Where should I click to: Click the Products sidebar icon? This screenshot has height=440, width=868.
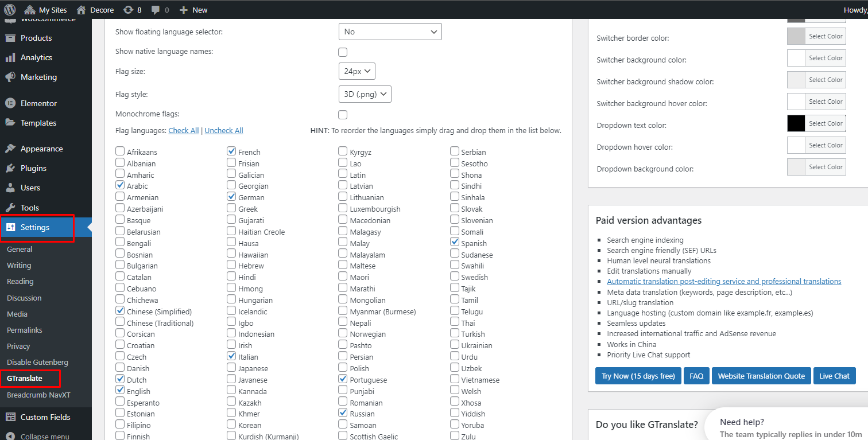tap(10, 38)
